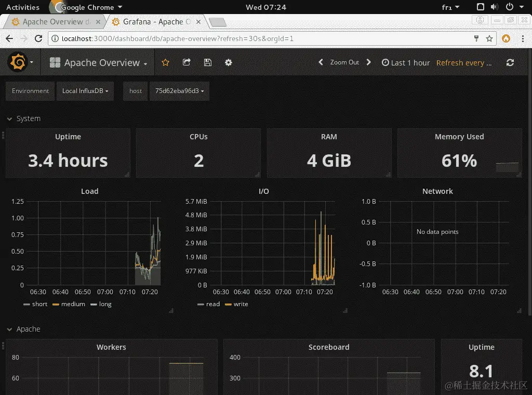Toggle the long series in Load legend

101,304
